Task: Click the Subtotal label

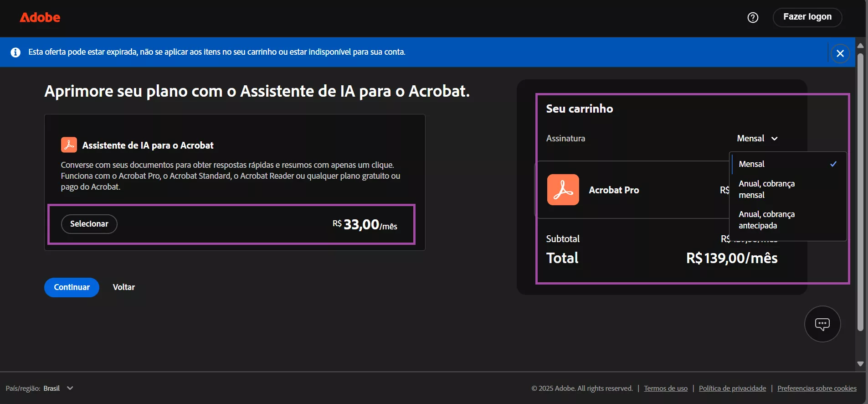Action: click(x=563, y=239)
